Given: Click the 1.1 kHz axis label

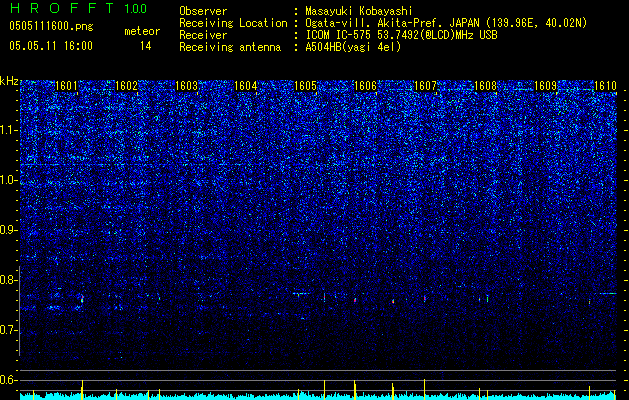Looking at the screenshot, I should point(8,130).
